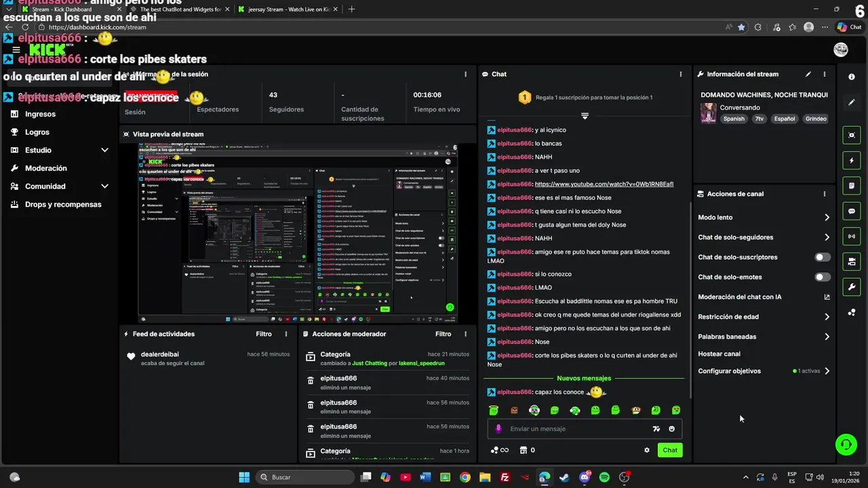This screenshot has width=868, height=488.
Task: Click the channel points infinity icon
Action: tap(500, 450)
